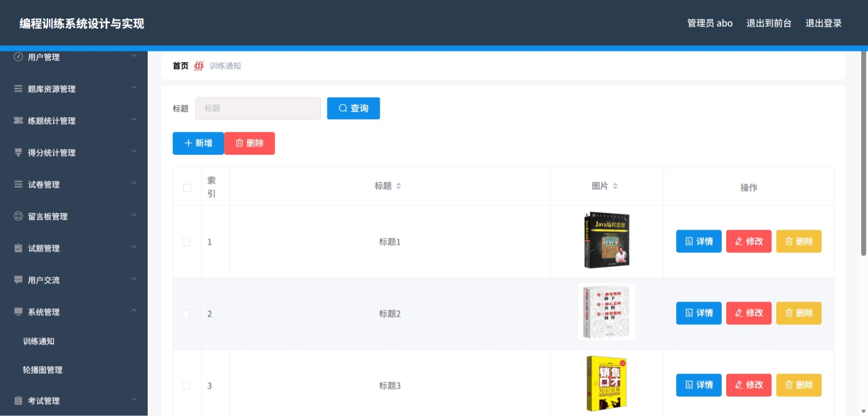Open the Java book thumbnail in row 1
Viewport: 868px width, 416px height.
tap(607, 240)
